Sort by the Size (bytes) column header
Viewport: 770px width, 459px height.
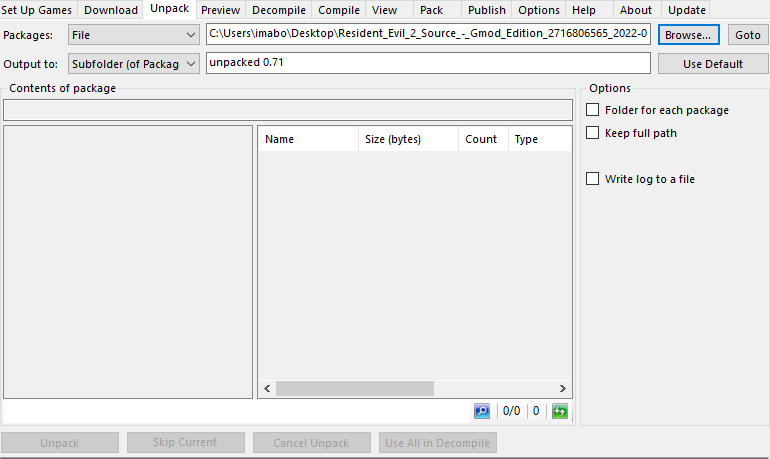(393, 139)
